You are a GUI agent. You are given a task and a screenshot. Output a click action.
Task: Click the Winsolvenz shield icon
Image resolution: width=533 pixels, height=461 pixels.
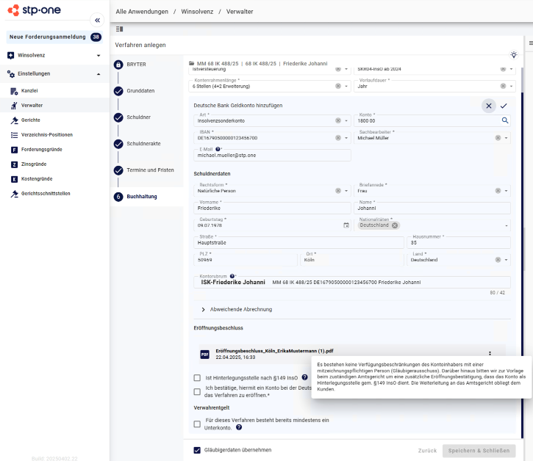11,55
